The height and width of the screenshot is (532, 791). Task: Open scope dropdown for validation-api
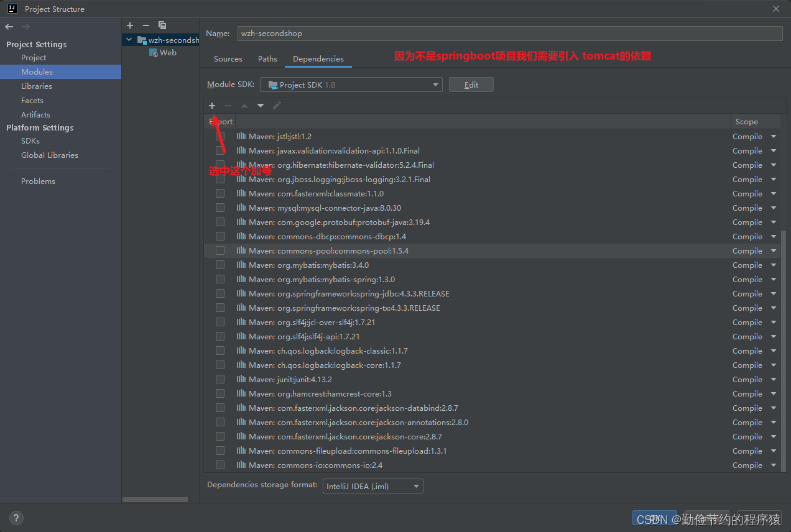click(774, 150)
